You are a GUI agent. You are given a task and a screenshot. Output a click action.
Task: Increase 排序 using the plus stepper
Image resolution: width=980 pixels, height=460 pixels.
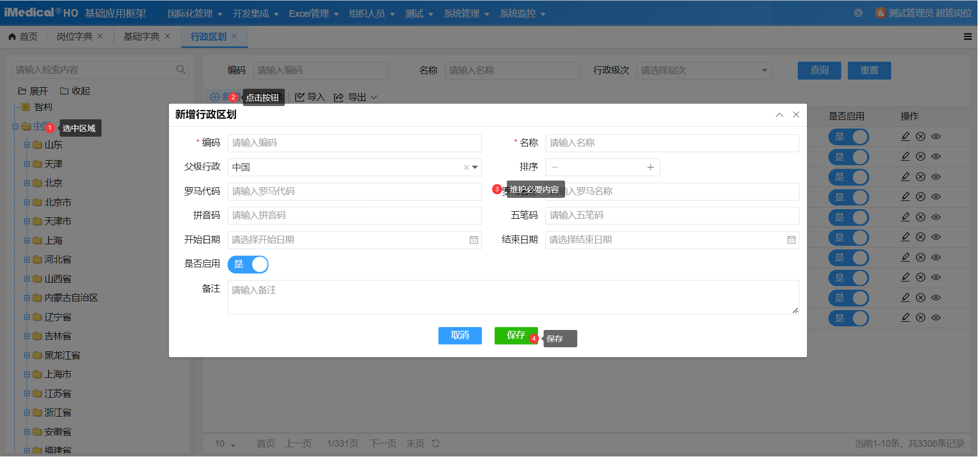pyautogui.click(x=650, y=167)
